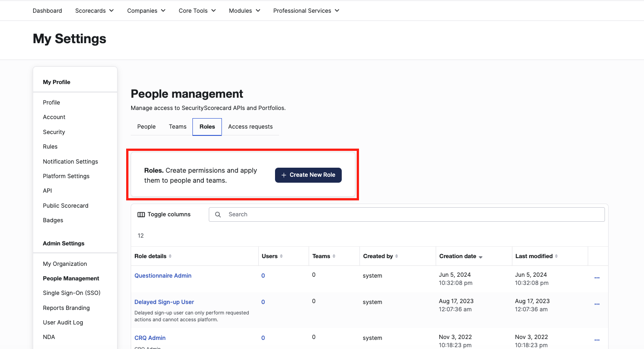Expand the Core Tools menu
The image size is (644, 349).
coord(197,10)
